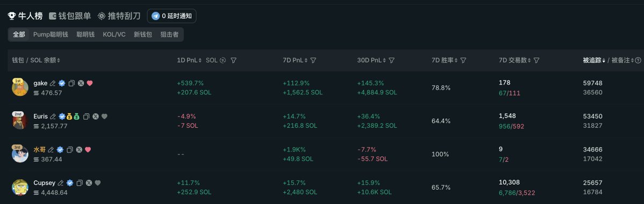Favorite Euris with the gray heart

coord(104,116)
